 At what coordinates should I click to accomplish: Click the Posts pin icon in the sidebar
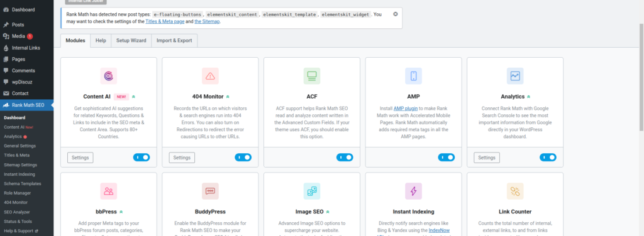6,24
